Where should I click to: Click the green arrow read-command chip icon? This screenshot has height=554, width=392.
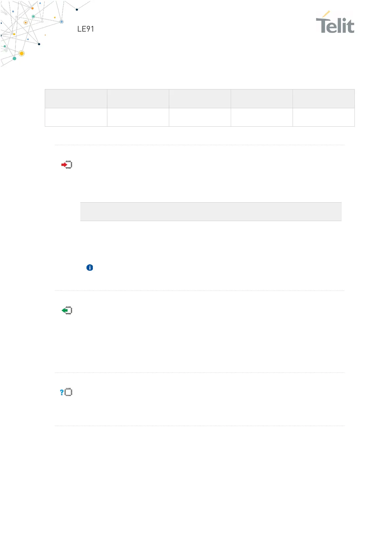coord(67,311)
